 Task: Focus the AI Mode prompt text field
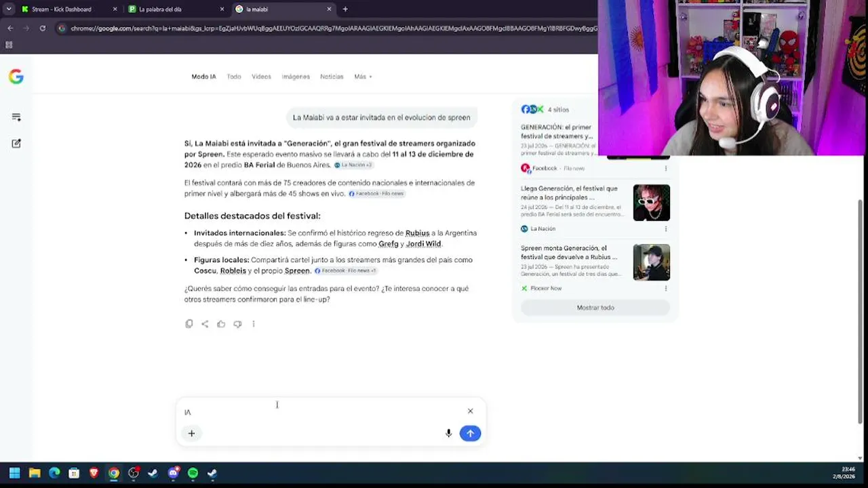coord(322,411)
